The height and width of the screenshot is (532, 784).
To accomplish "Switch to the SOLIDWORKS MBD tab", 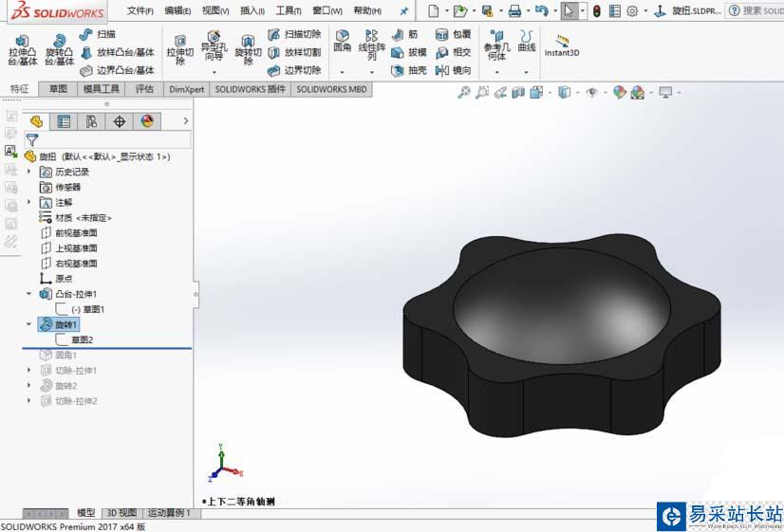I will tap(331, 89).
